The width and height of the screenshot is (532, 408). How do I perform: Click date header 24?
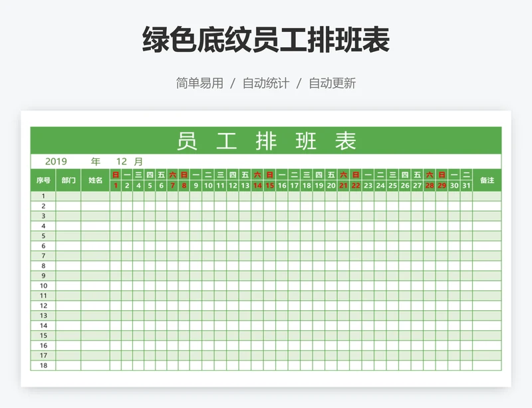[380, 186]
